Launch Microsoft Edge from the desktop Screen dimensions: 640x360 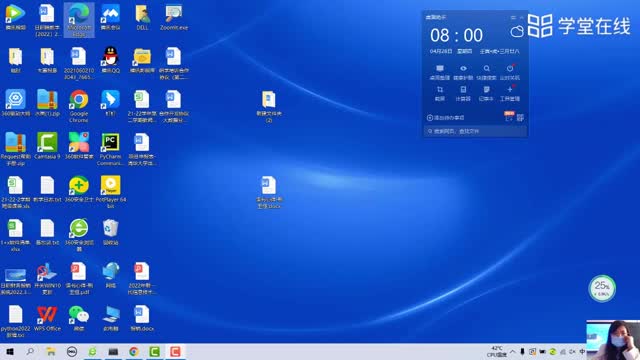pyautogui.click(x=79, y=20)
